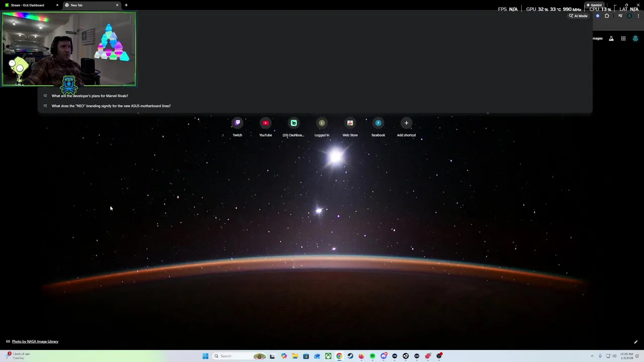The width and height of the screenshot is (644, 362).
Task: Close the New Tab tab
Action: (117, 5)
